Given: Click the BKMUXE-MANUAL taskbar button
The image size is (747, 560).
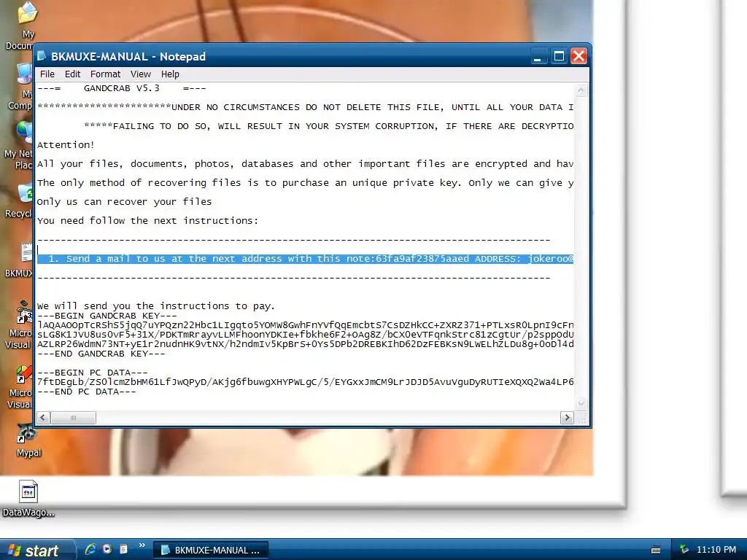Looking at the screenshot, I should [x=211, y=550].
